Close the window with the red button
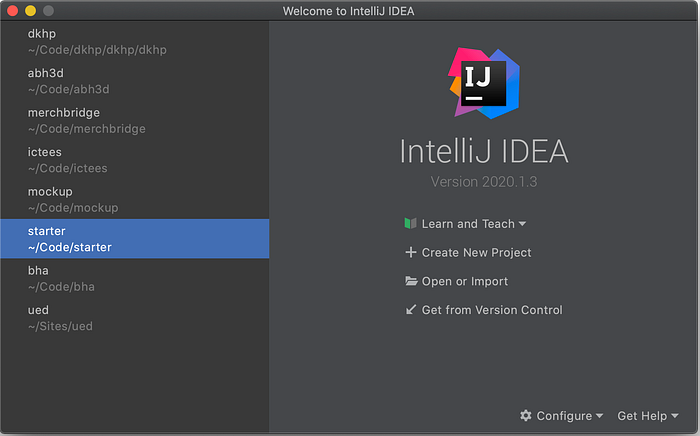The height and width of the screenshot is (436, 700). 12,11
